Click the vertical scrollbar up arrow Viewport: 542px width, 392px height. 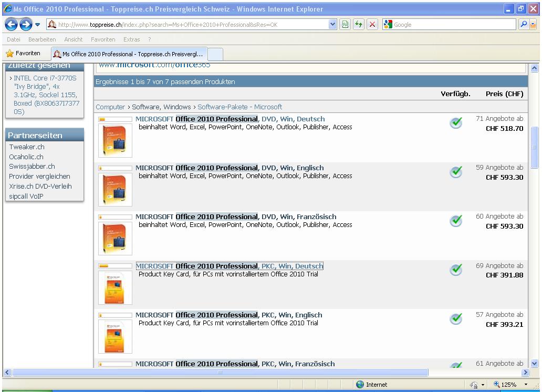click(535, 68)
